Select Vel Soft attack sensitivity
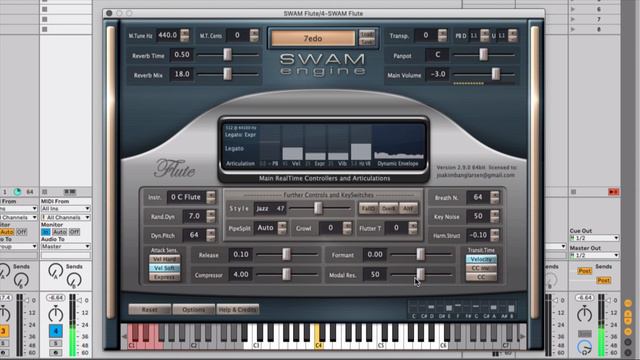The width and height of the screenshot is (640, 360). click(x=164, y=268)
